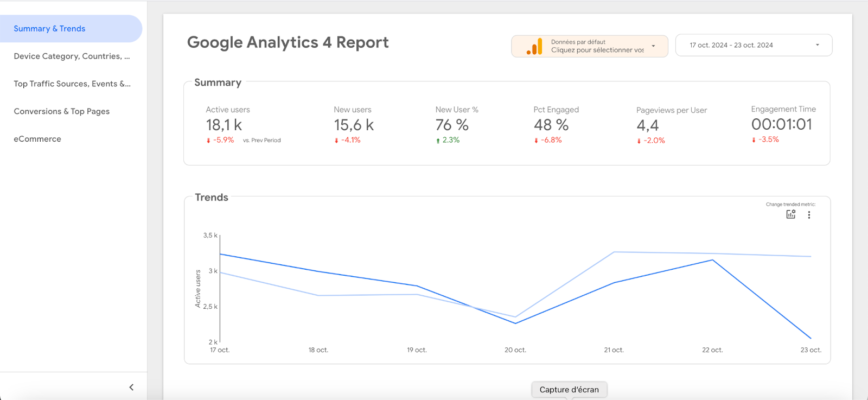
Task: Open the Trends chart three-dot menu
Action: point(809,215)
